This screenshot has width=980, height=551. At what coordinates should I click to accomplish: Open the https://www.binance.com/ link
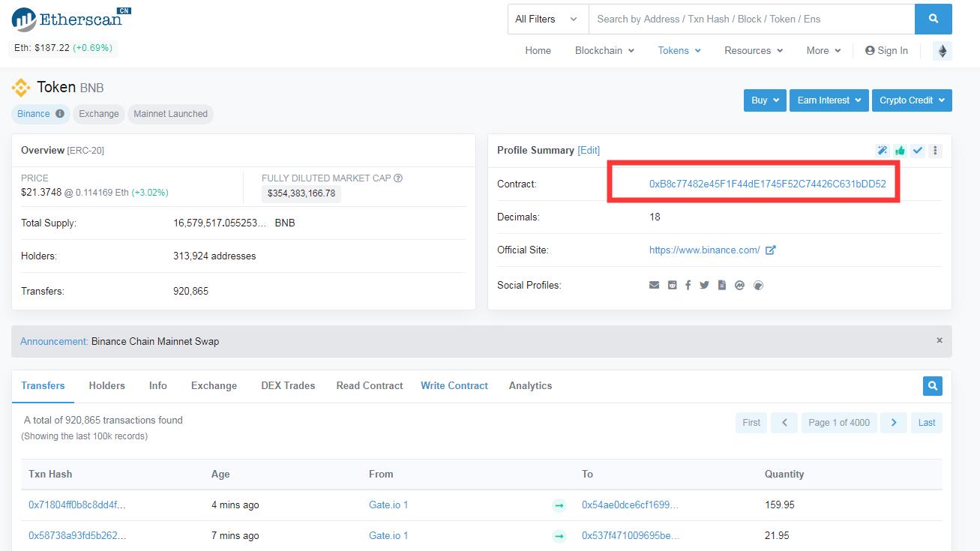pyautogui.click(x=705, y=250)
